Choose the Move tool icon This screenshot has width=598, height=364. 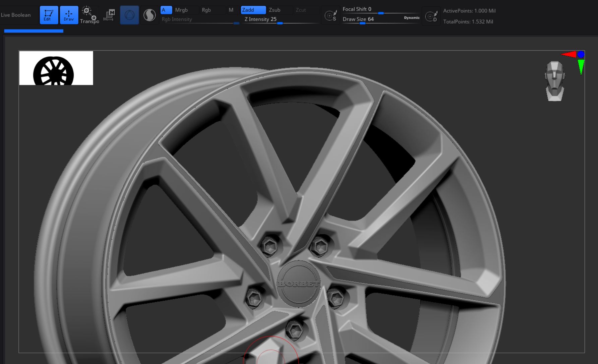coord(109,15)
